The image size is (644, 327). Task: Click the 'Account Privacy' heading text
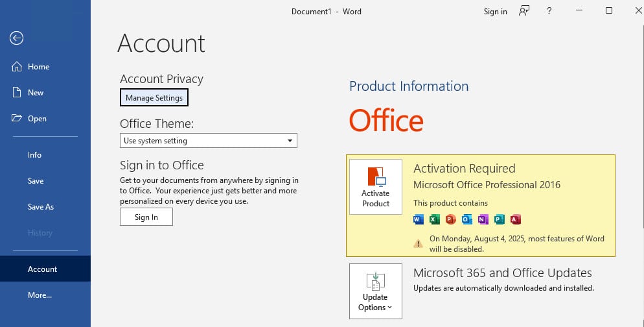point(161,79)
